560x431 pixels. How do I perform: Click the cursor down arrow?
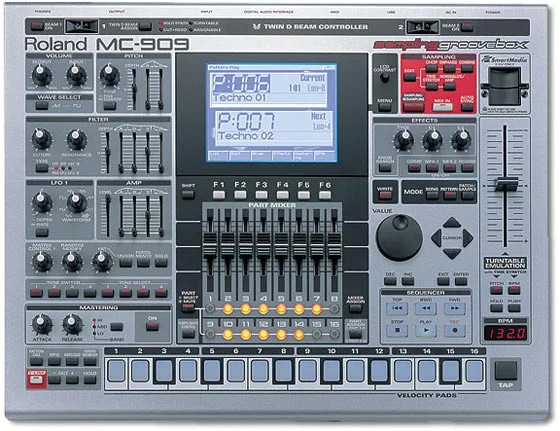click(452, 254)
